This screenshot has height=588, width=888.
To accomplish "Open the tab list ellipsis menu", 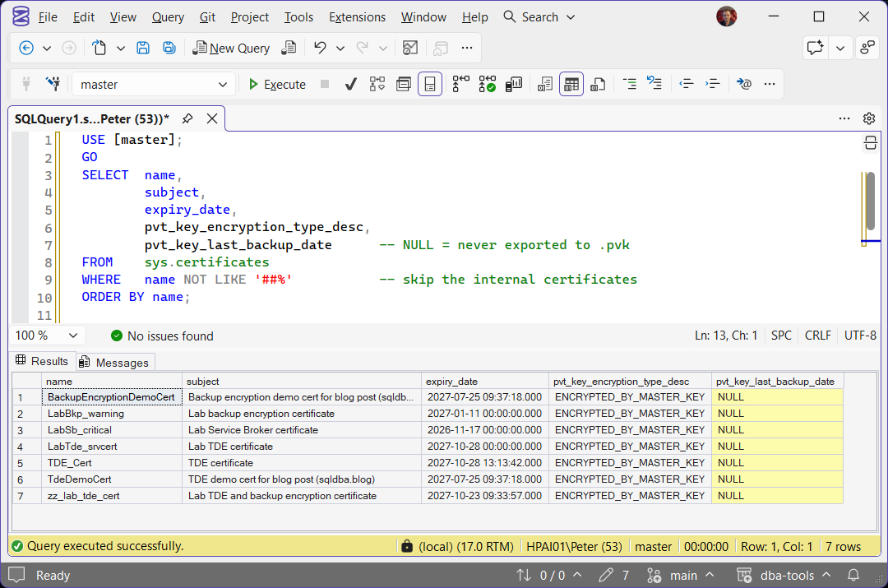I will click(844, 118).
